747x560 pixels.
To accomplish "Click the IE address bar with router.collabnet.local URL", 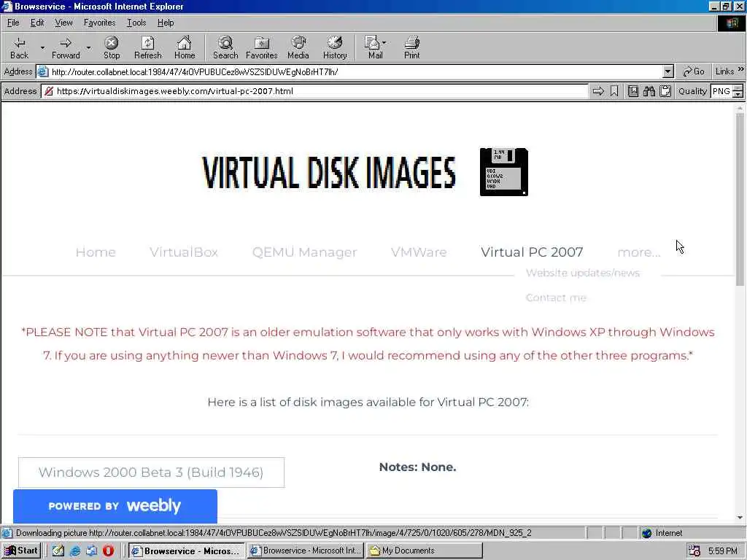I will [355, 72].
